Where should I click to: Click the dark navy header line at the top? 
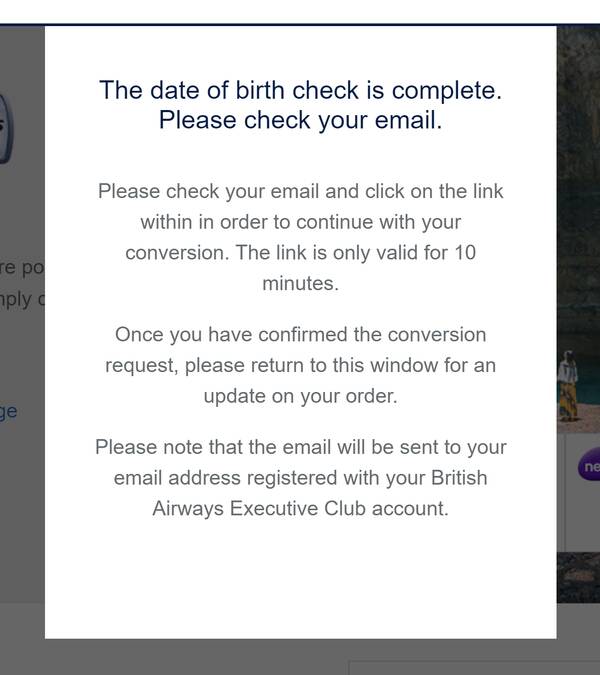[300, 25]
